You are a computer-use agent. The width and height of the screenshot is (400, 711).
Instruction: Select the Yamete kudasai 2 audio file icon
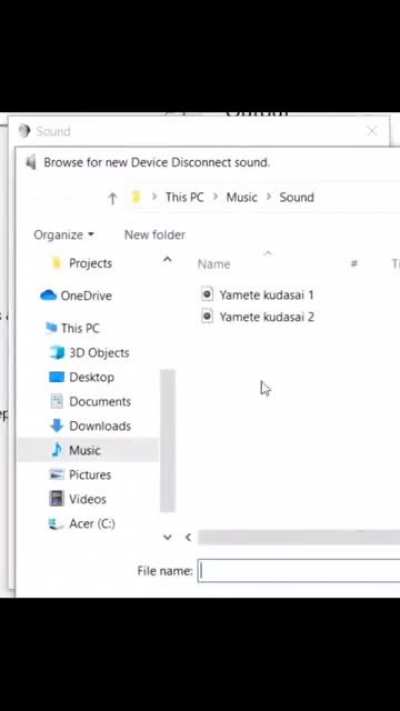click(207, 316)
